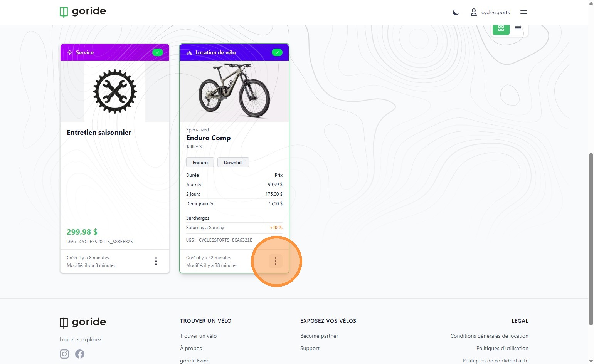Click the Entretien saisonnier gear image

pos(115,91)
